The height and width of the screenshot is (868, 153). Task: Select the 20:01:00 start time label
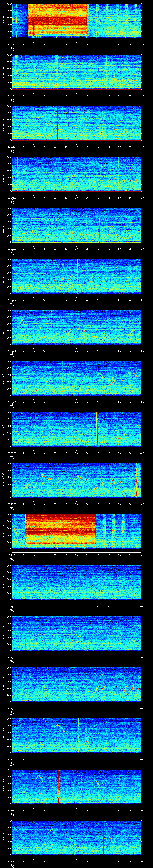[x=12, y=44]
